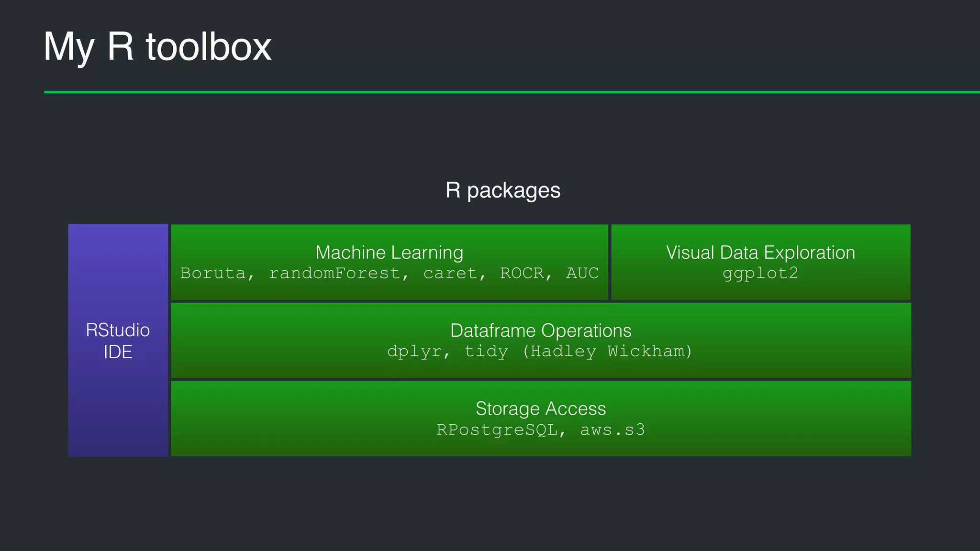Select the 'ggplot2' package text

click(x=760, y=274)
